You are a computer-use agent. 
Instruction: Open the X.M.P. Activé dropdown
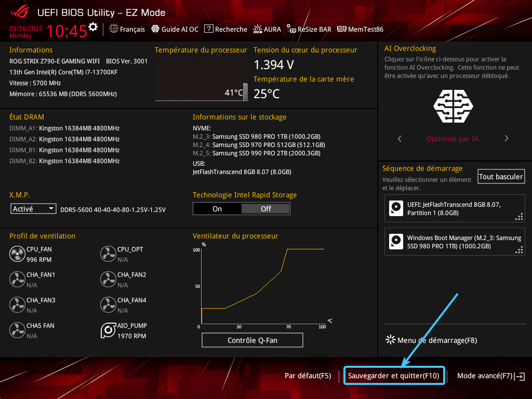[x=33, y=209]
